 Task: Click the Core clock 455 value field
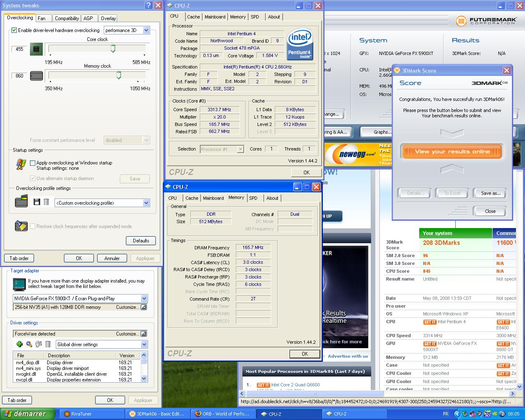pos(19,49)
